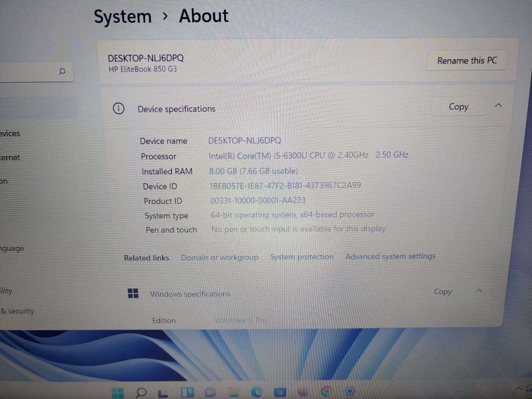This screenshot has height=399, width=532.
Task: Open the Accessibility sidebar item
Action: [x=6, y=291]
